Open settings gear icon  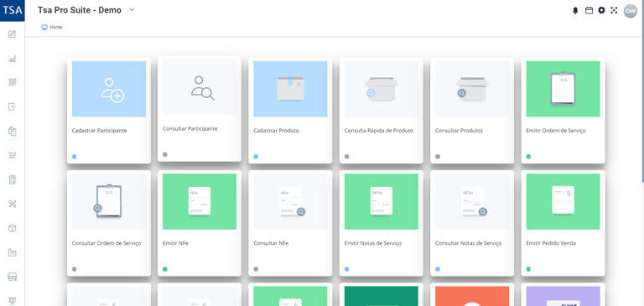tap(601, 11)
